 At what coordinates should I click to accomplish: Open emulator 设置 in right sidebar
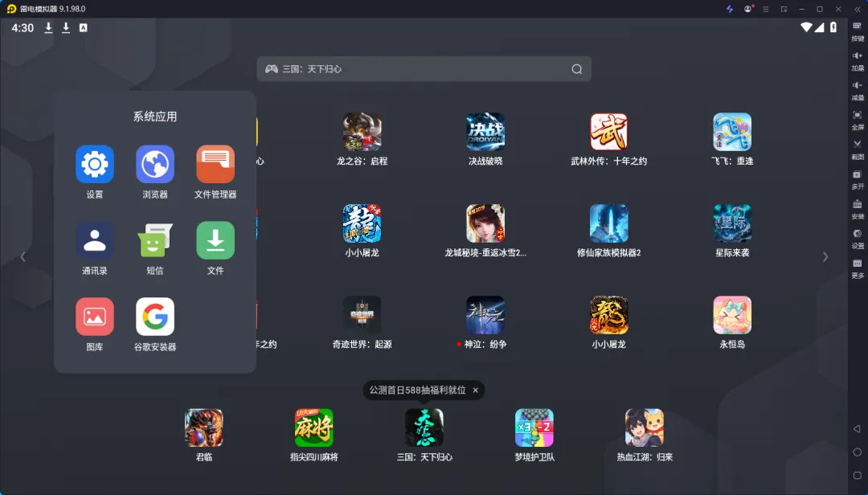coord(858,239)
